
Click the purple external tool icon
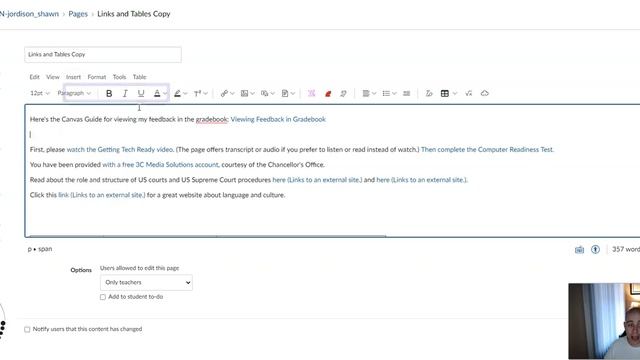tap(311, 93)
